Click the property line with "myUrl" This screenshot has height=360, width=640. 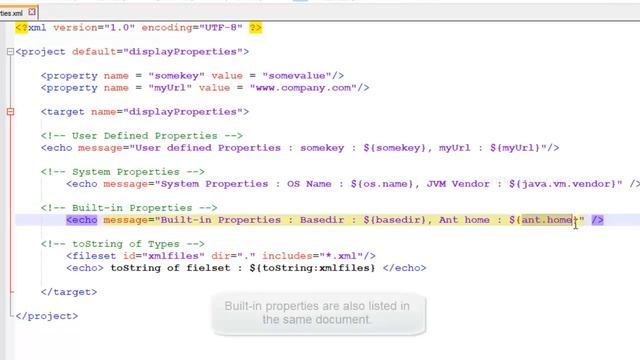click(x=205, y=88)
